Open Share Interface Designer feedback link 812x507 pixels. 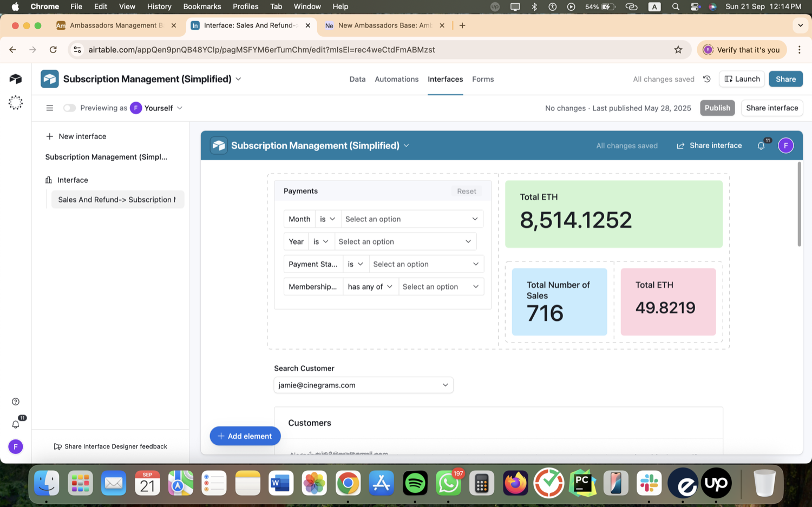(x=110, y=446)
